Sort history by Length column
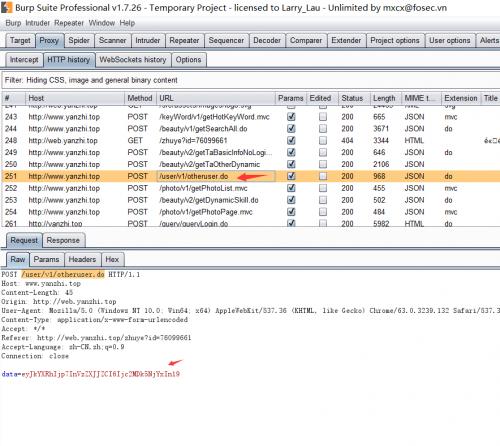500x446 pixels. click(x=385, y=98)
